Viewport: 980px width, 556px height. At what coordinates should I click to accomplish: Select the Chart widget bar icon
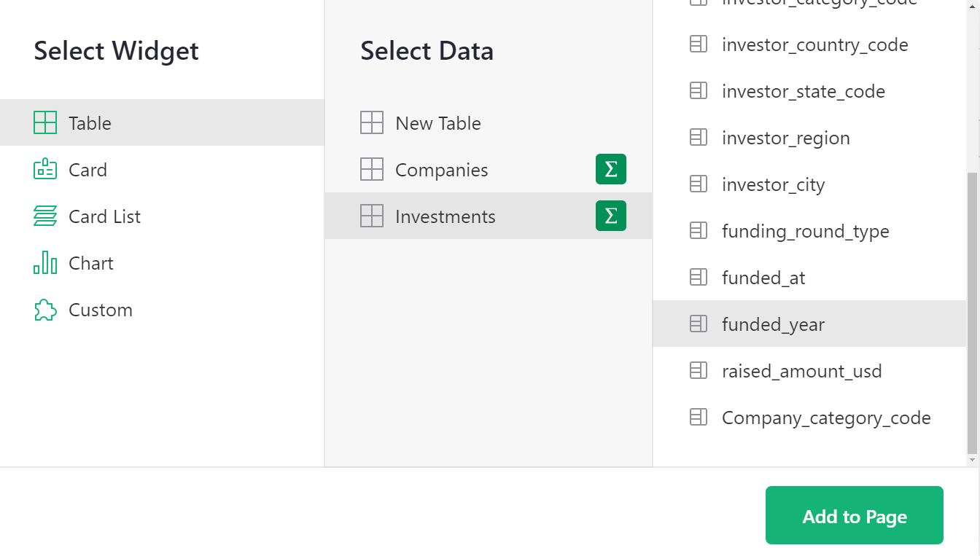45,262
